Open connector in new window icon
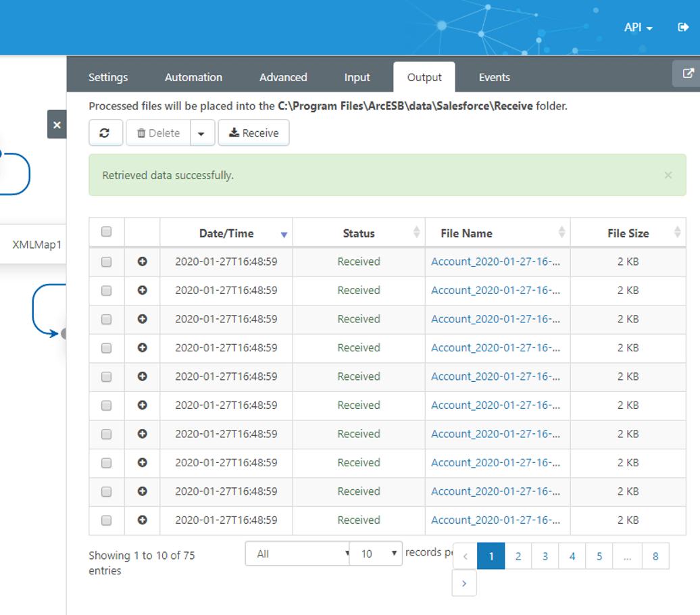The height and width of the screenshot is (615, 700). coord(687,74)
